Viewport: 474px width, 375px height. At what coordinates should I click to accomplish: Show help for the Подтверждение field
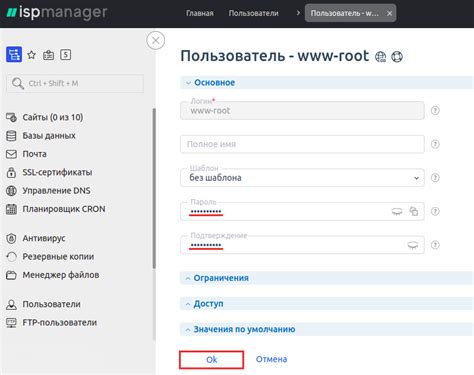435,245
